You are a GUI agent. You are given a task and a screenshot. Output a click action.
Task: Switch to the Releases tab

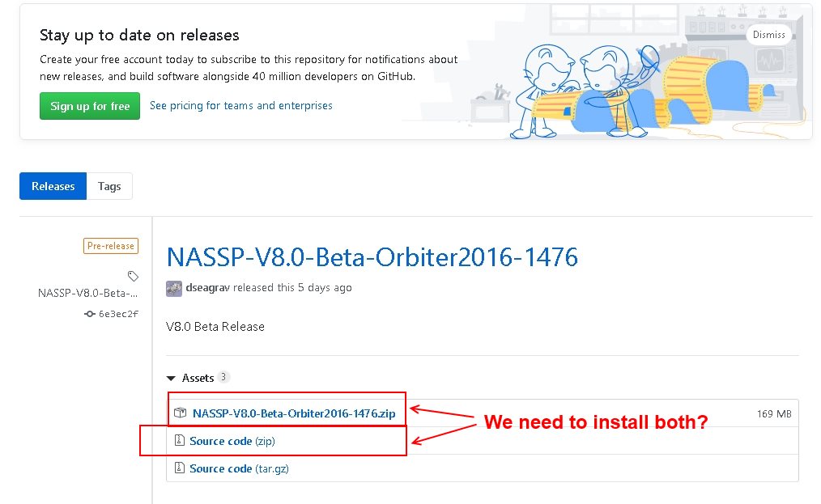53,186
